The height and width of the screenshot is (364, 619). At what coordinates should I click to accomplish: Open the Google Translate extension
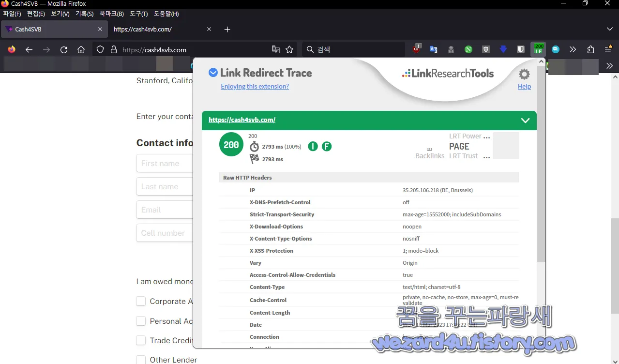pyautogui.click(x=434, y=49)
